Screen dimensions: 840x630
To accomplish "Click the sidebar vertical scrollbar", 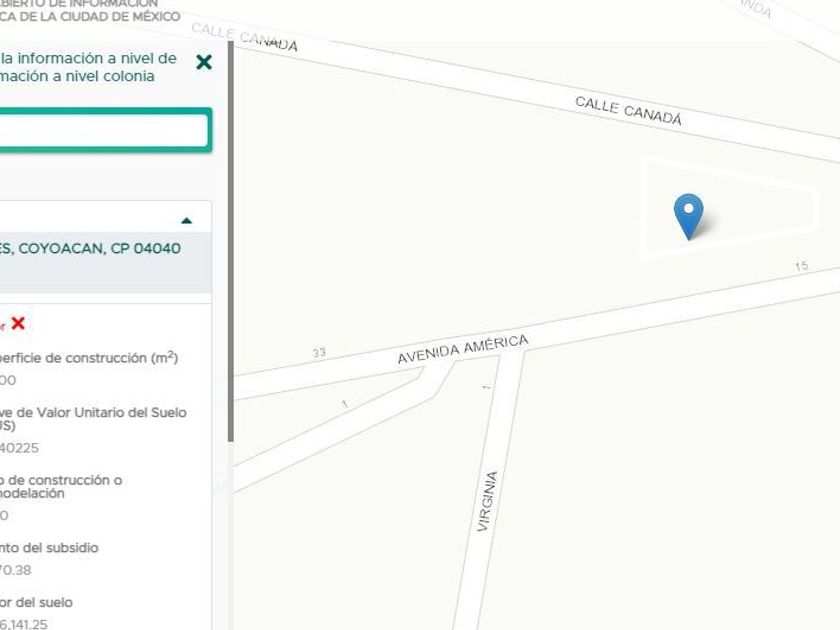I will tap(231, 242).
